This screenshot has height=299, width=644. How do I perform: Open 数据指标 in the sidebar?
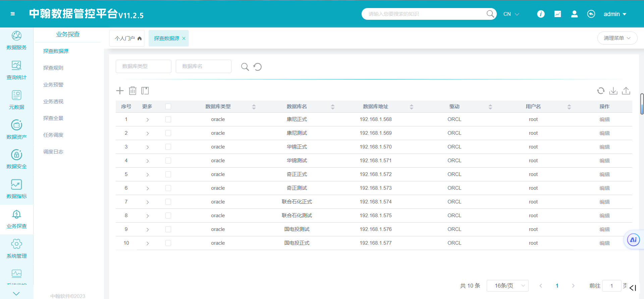point(16,189)
